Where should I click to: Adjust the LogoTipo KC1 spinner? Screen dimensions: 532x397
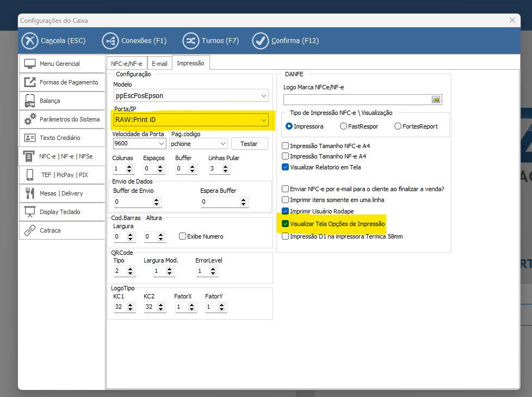pyautogui.click(x=131, y=307)
